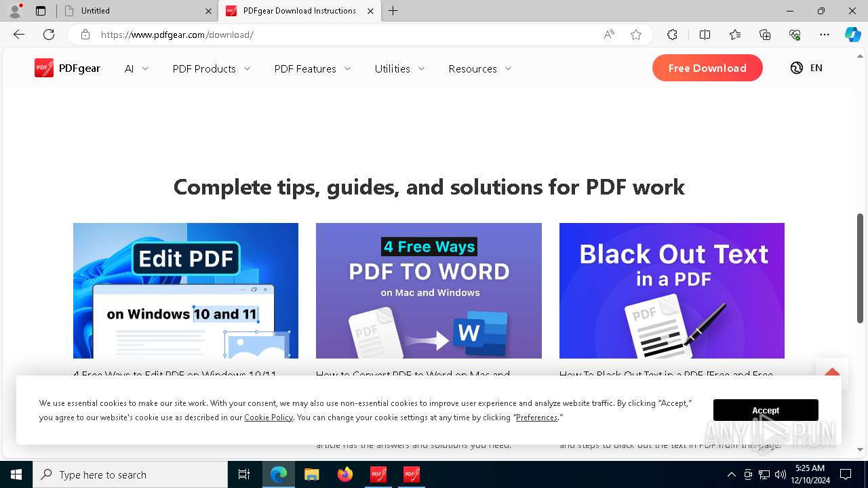Open second PDFgear taskbar icon
This screenshot has width=868, height=488.
coord(412,474)
